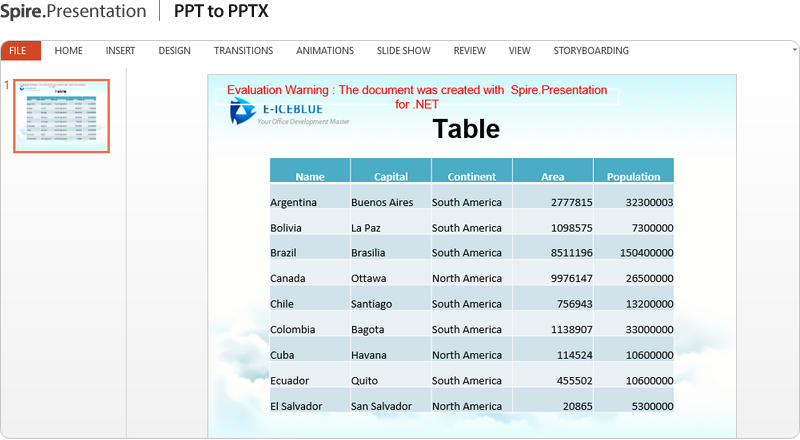Open the ANIMATIONS ribbon tab

pos(324,51)
